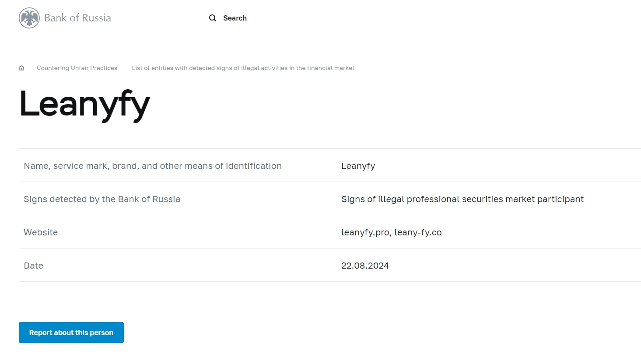Click first breadcrumb separator after home icon

pos(30,68)
